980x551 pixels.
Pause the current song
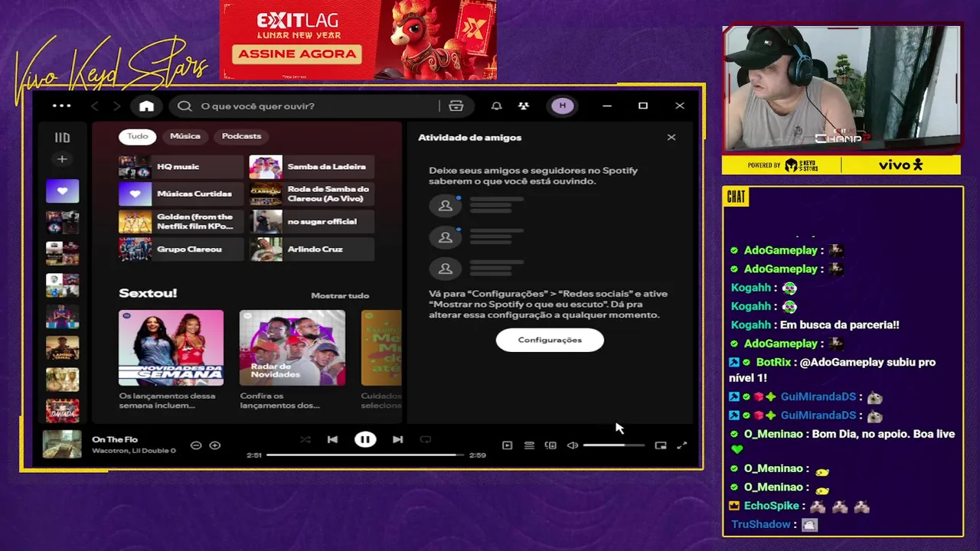[x=365, y=439]
